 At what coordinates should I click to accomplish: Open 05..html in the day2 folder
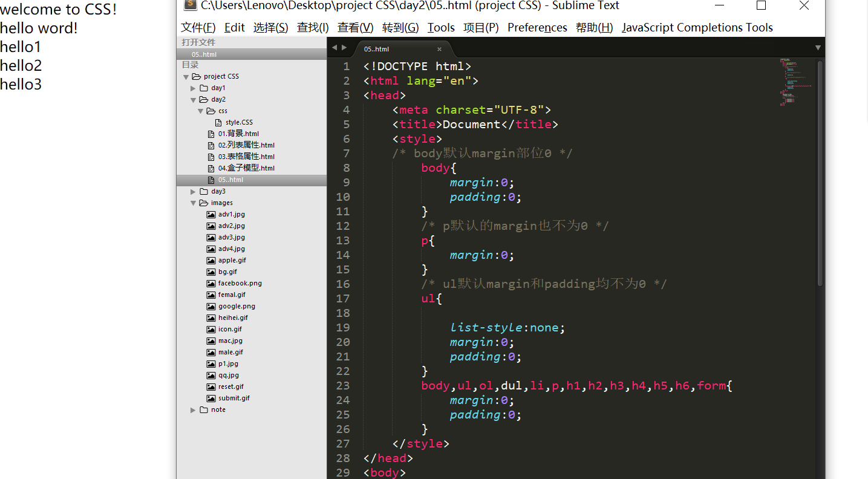click(x=252, y=180)
